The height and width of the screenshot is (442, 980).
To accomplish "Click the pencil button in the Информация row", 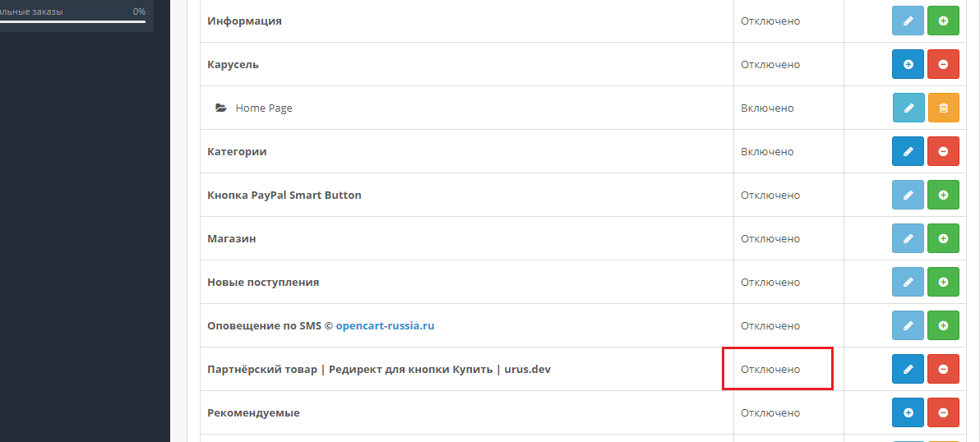I will 908,21.
